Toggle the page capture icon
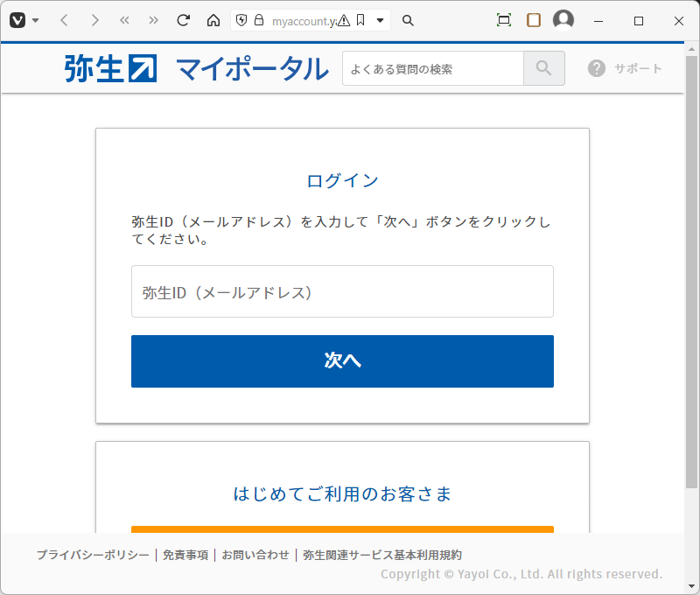700x595 pixels. 504,20
